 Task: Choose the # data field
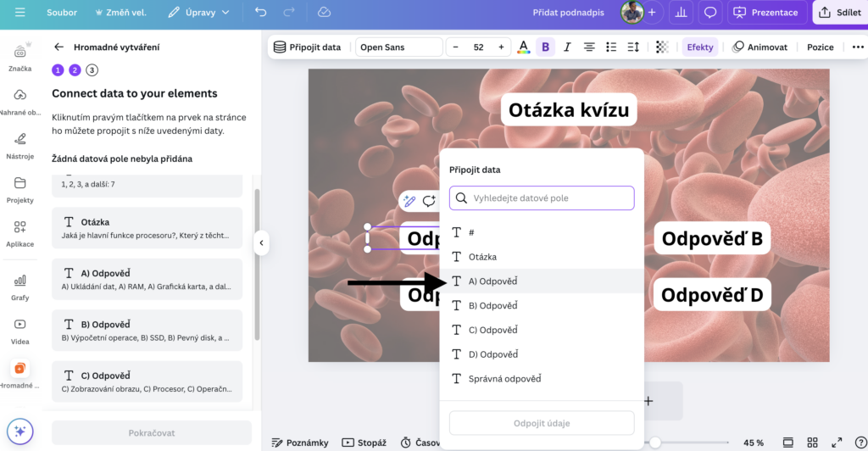542,232
